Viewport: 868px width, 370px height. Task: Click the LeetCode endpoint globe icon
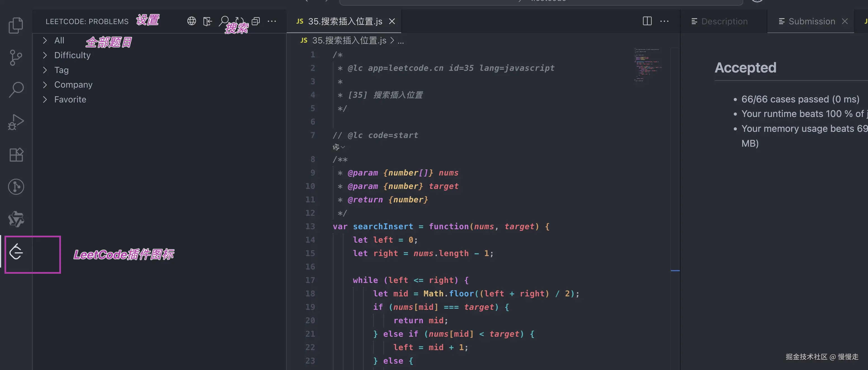click(191, 21)
